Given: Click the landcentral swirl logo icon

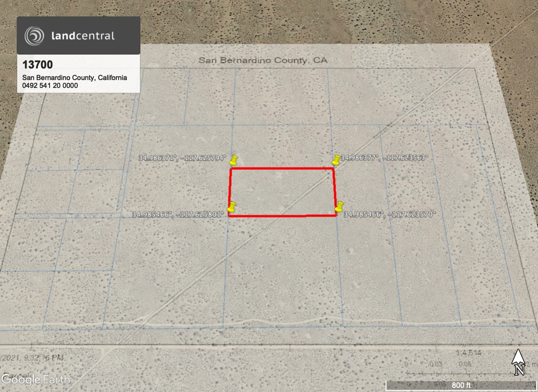Looking at the screenshot, I should click(35, 36).
